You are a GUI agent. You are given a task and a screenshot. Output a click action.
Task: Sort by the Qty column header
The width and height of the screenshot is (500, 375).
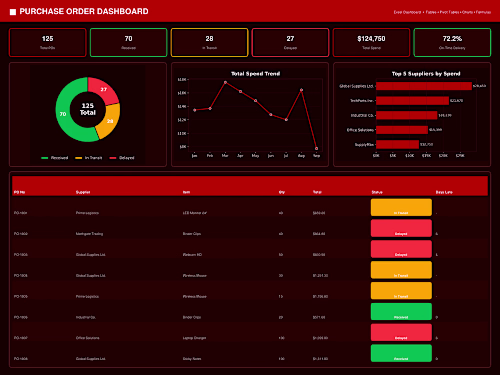click(x=282, y=192)
